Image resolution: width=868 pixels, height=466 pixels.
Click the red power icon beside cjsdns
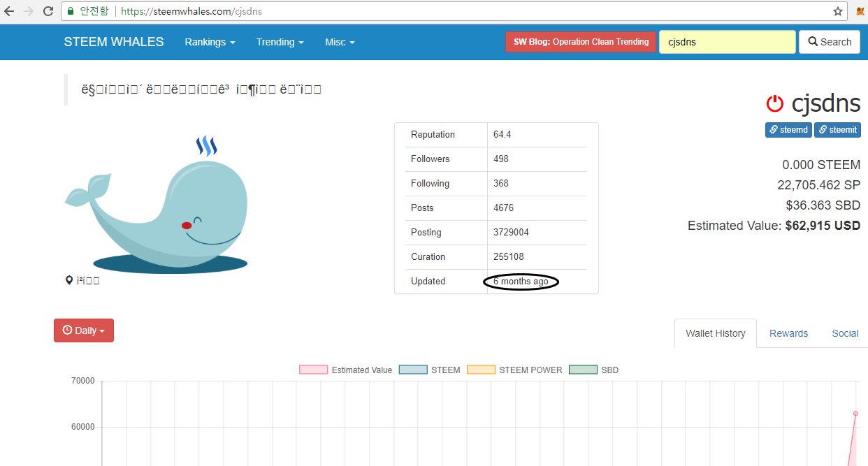(x=775, y=104)
